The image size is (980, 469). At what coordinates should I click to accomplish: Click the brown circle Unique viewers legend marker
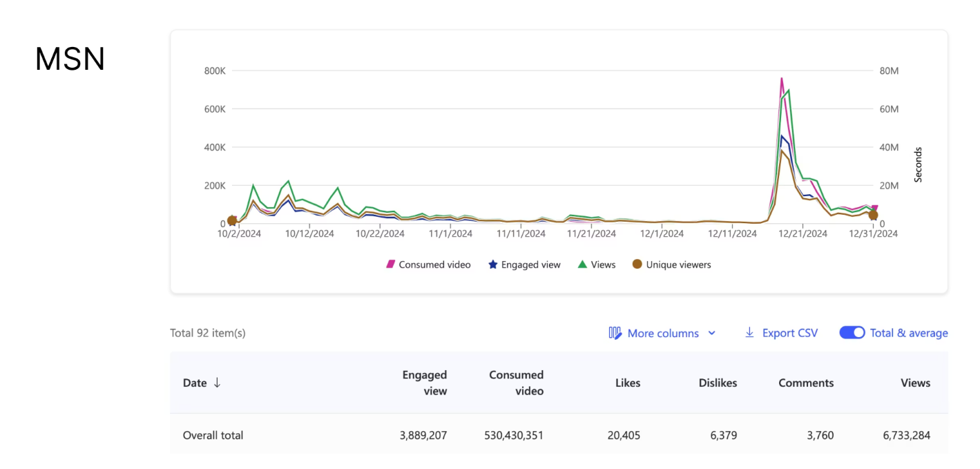click(x=637, y=265)
